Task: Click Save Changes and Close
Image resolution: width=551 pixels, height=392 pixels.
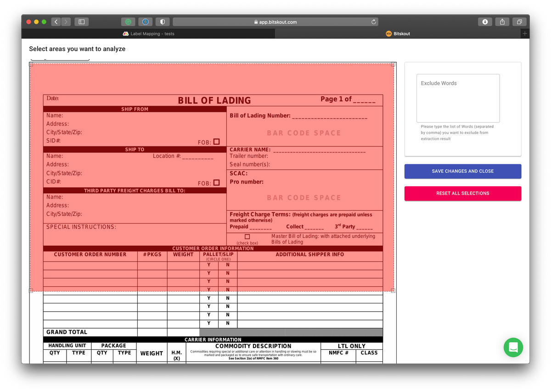Action: tap(463, 171)
